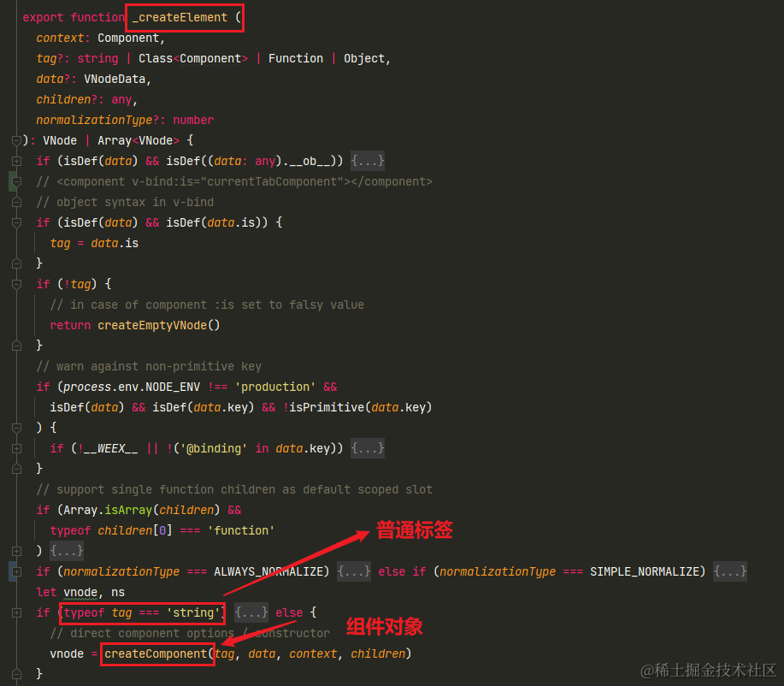Click the '@binding' string literal

tap(214, 448)
